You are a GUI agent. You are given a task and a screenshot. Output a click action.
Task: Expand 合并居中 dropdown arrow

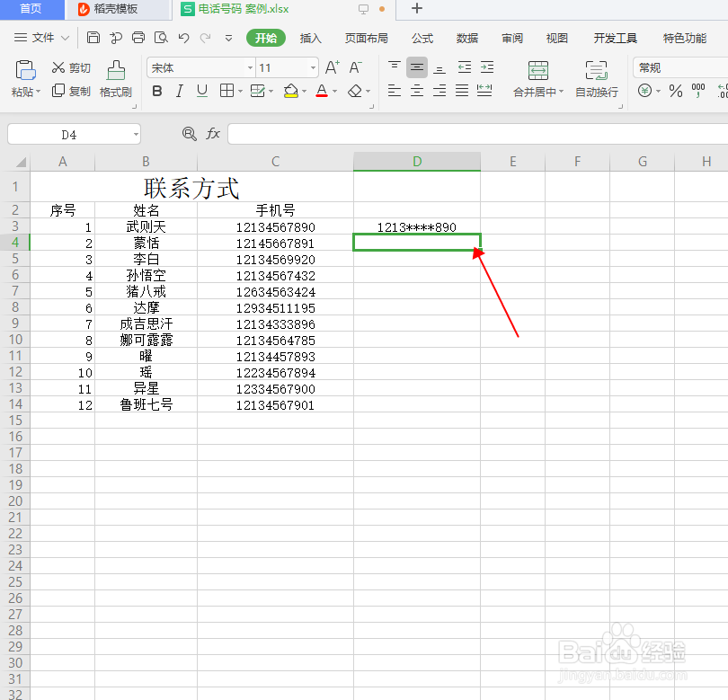pos(562,92)
